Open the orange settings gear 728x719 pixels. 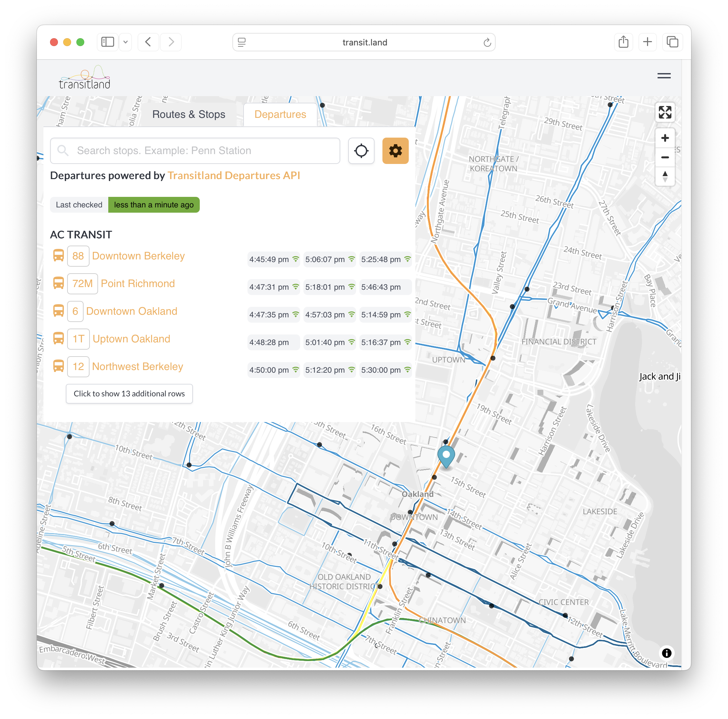[395, 151]
